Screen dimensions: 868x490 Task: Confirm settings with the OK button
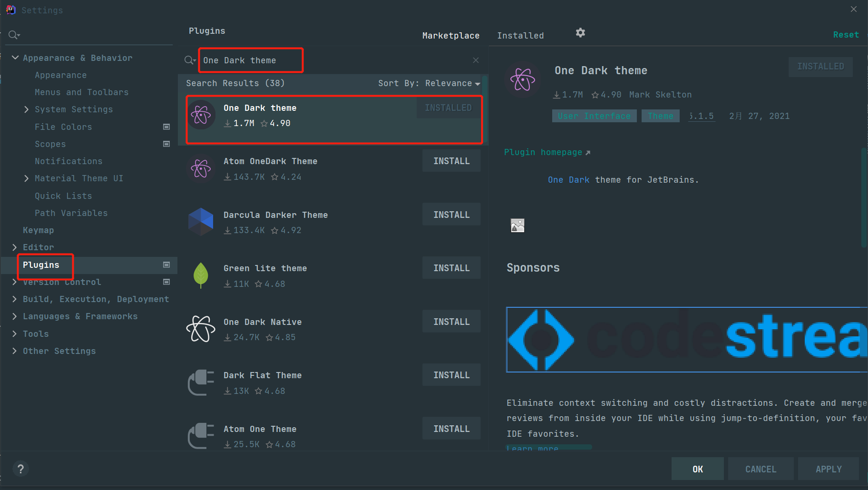pyautogui.click(x=697, y=469)
